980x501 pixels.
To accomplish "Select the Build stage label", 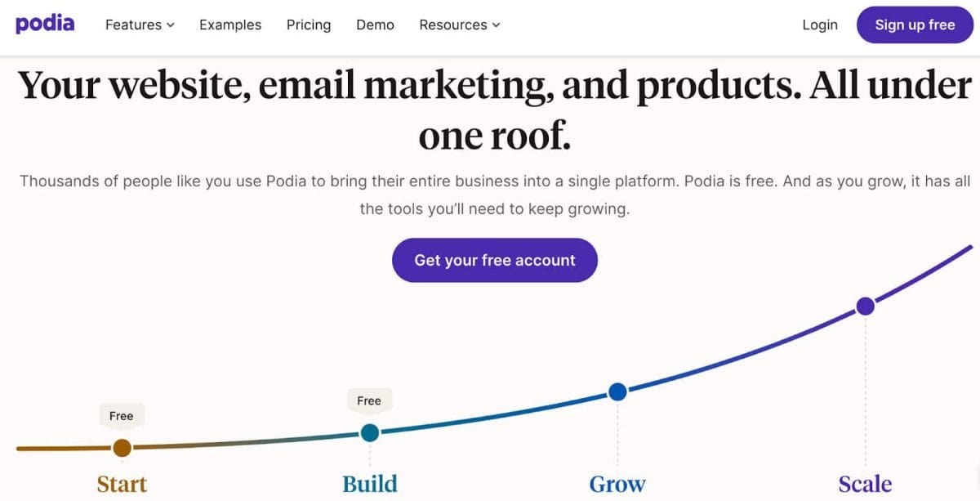I will [370, 484].
